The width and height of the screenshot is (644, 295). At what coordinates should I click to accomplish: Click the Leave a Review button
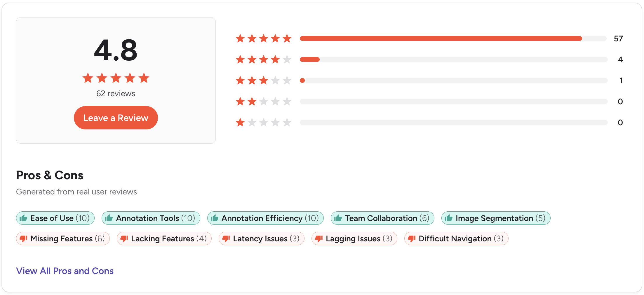(x=116, y=118)
